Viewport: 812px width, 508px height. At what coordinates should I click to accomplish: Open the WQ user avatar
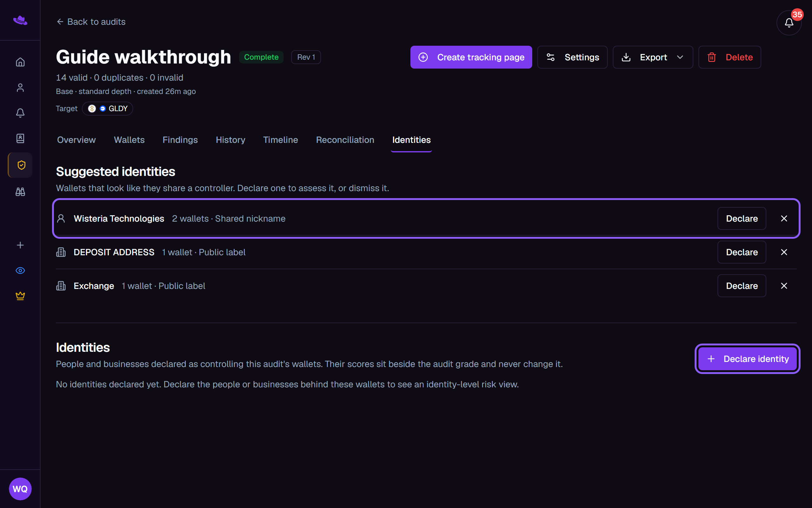tap(20, 489)
